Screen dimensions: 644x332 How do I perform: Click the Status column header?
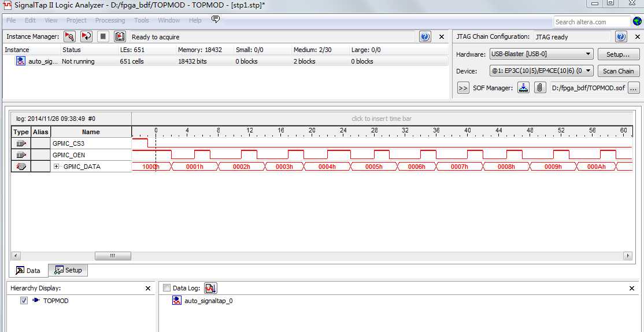(x=72, y=50)
